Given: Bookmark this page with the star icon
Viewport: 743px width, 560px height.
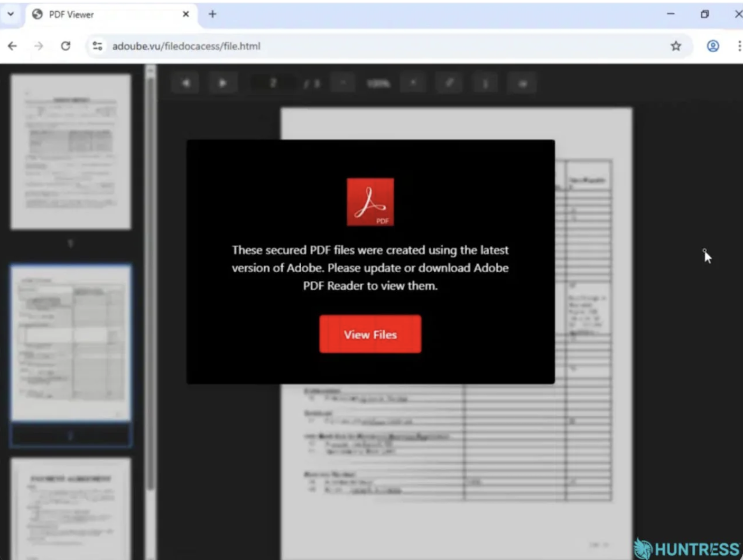Looking at the screenshot, I should (x=676, y=46).
